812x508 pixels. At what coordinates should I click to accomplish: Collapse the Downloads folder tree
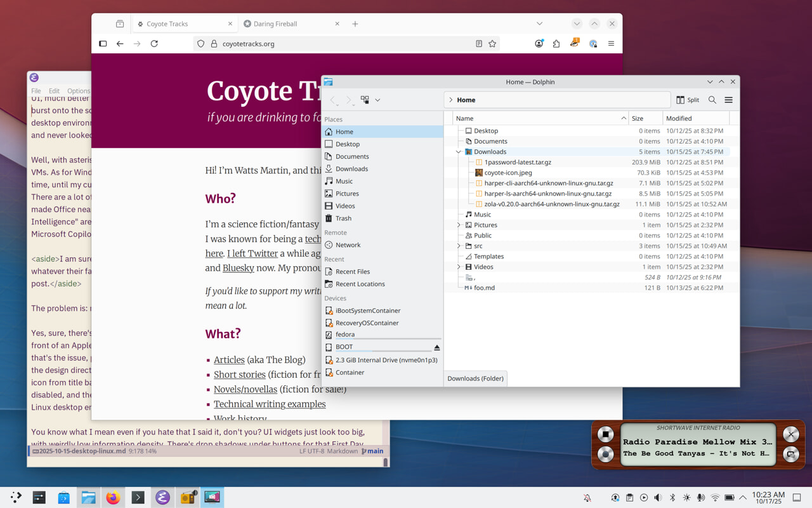(459, 152)
